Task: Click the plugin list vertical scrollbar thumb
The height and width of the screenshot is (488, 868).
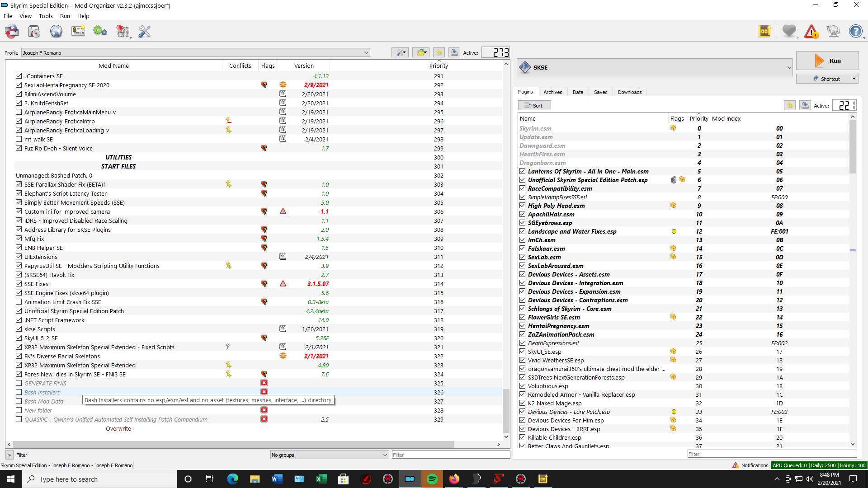Action: (853, 147)
